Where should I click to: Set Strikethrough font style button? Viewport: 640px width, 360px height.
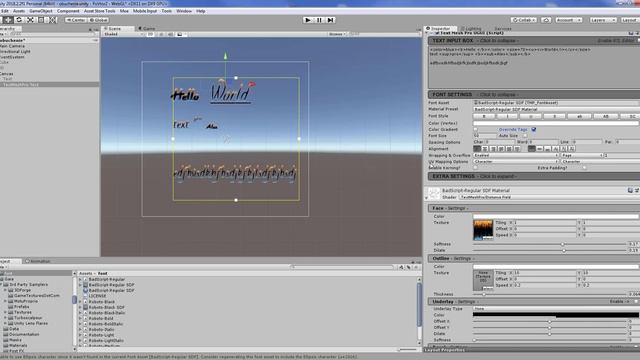(554, 116)
